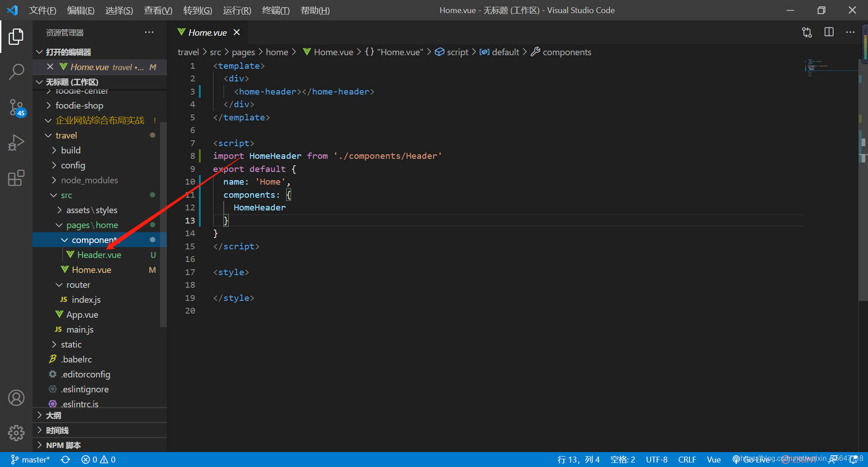Collapse the travel folder

click(x=99, y=135)
